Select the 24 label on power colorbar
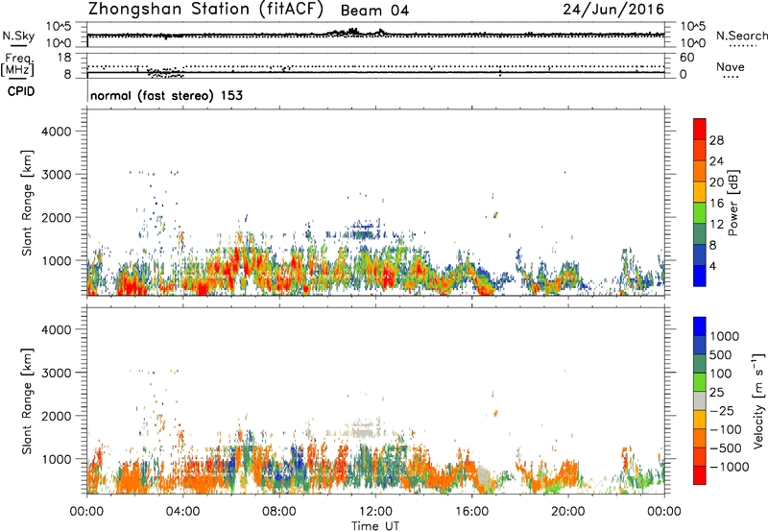This screenshot has height=532, width=768. 716,161
